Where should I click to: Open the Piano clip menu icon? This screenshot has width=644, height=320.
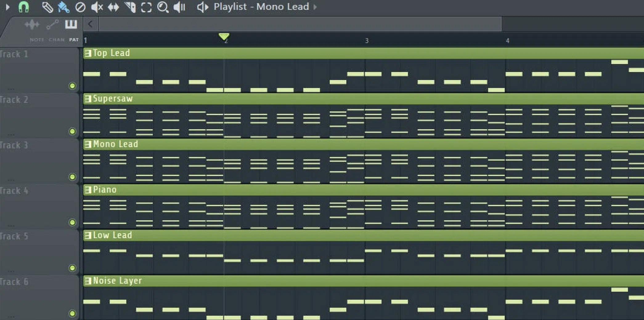point(88,190)
